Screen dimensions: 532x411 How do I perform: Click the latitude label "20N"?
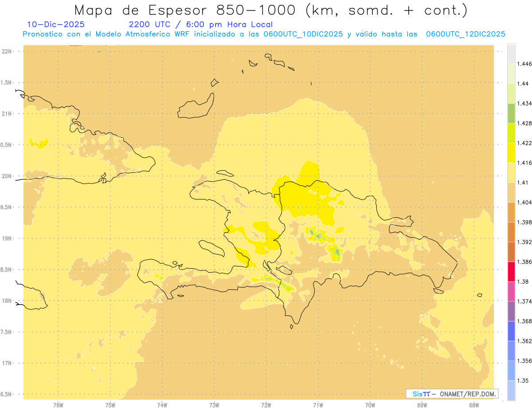pyautogui.click(x=7, y=176)
